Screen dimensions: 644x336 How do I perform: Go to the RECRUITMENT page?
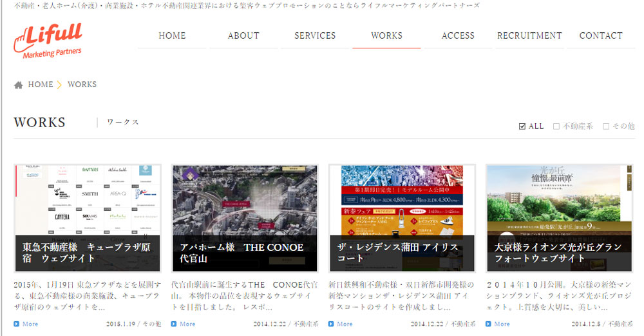pyautogui.click(x=529, y=35)
